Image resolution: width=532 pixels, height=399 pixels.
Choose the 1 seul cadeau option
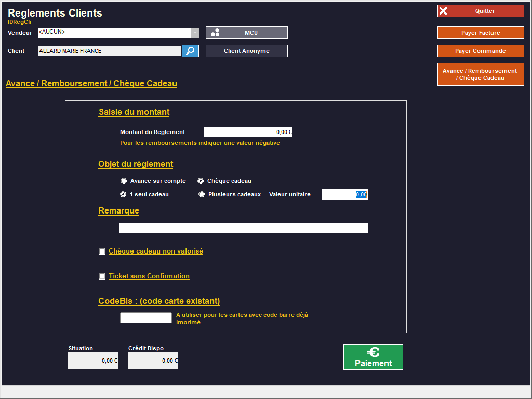124,195
